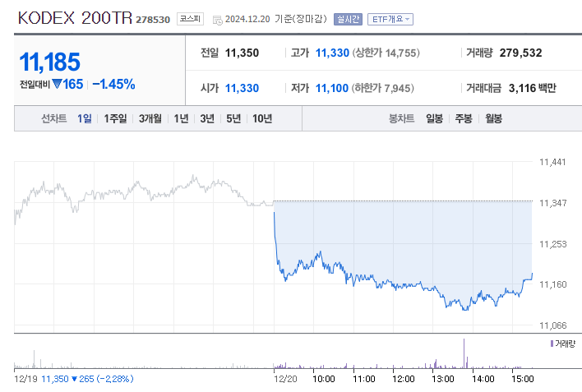Image resolution: width=582 pixels, height=392 pixels.
Task: Click the 11:00 time axis label
Action: click(x=363, y=379)
